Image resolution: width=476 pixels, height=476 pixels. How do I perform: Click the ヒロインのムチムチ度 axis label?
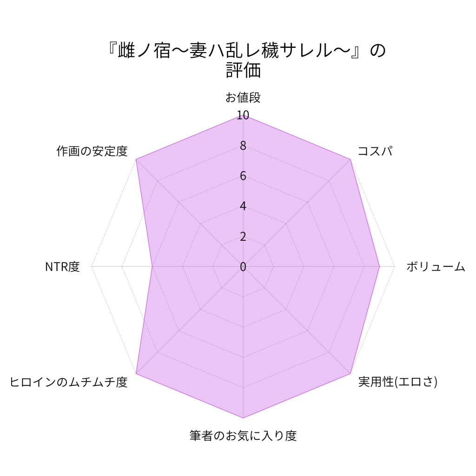click(x=69, y=382)
